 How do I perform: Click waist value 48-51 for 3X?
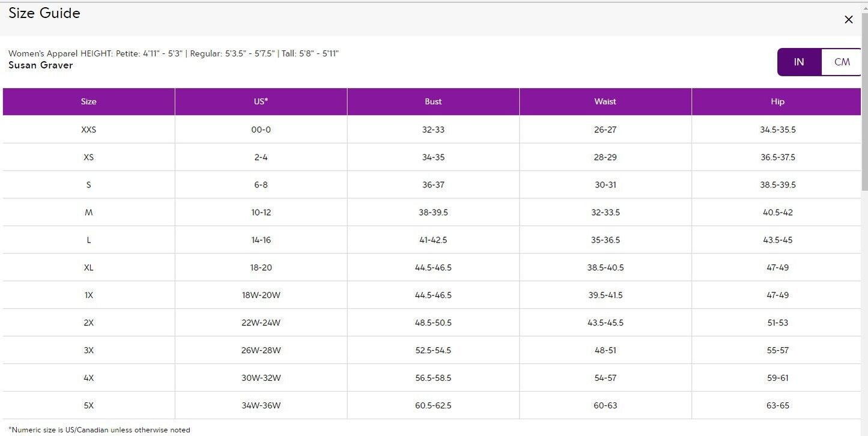[605, 350]
